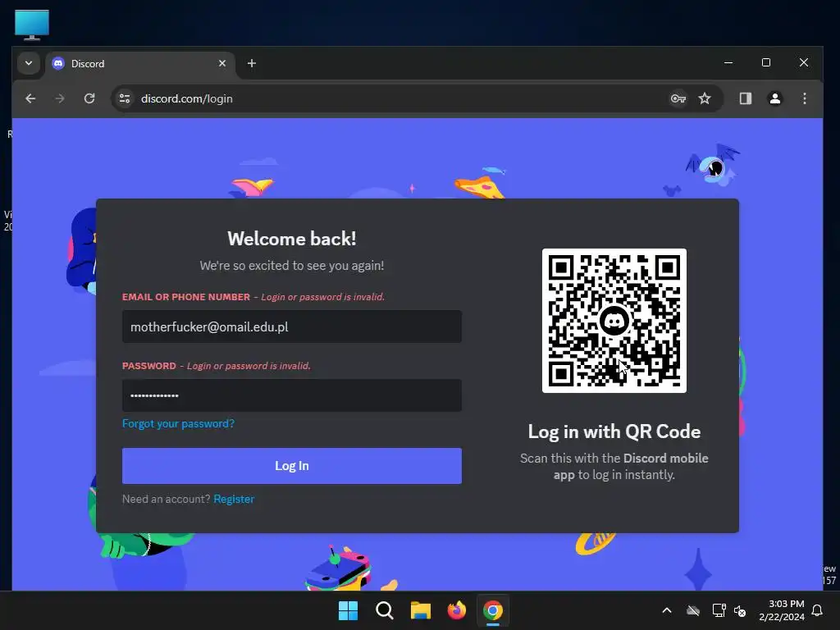The height and width of the screenshot is (630, 840).
Task: Click the 'Login or password is invalid' email error
Action: pos(322,297)
